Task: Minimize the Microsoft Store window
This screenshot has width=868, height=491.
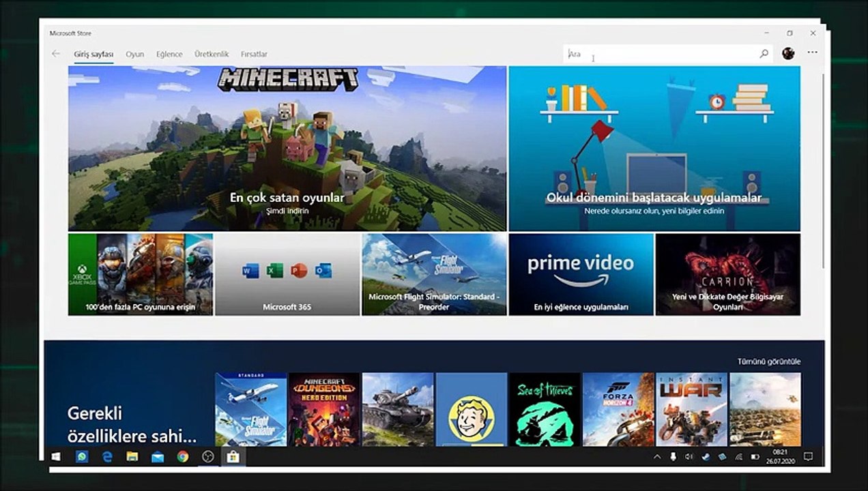Action: pyautogui.click(x=766, y=33)
